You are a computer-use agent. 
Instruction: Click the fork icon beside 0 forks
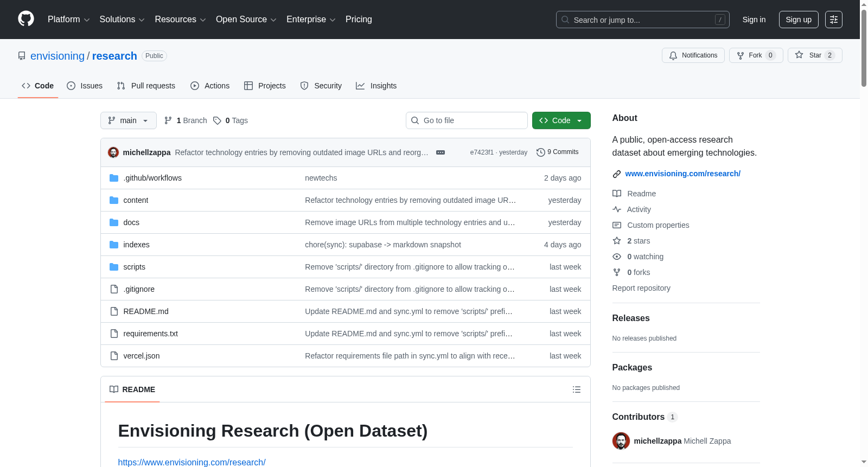point(617,272)
